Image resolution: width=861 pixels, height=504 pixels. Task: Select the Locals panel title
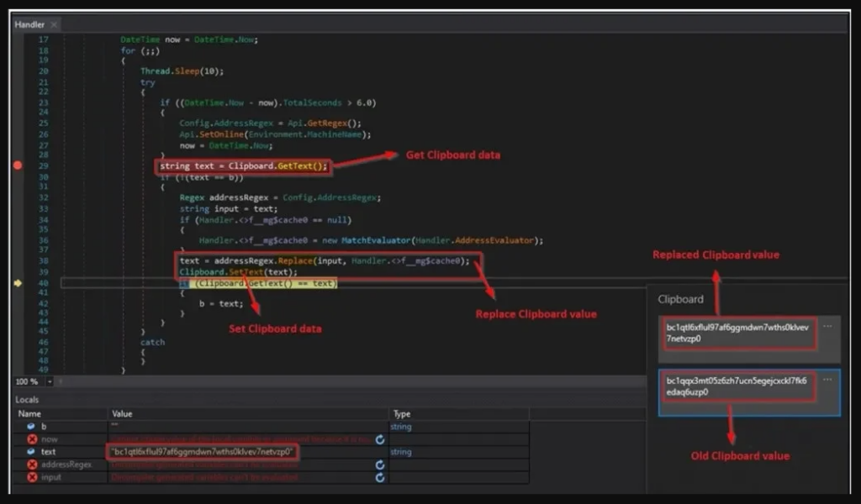pos(27,400)
